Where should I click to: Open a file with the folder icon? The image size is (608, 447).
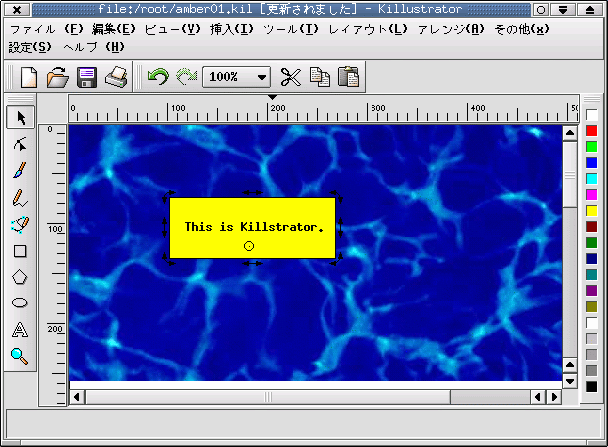coord(57,77)
